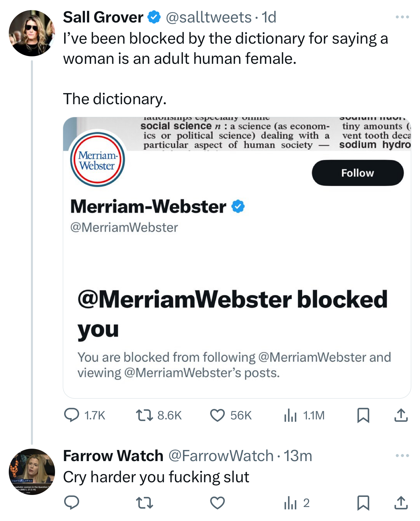Reply to Farrow Watch's comment
Screen dimensions: 420x521
tap(72, 503)
